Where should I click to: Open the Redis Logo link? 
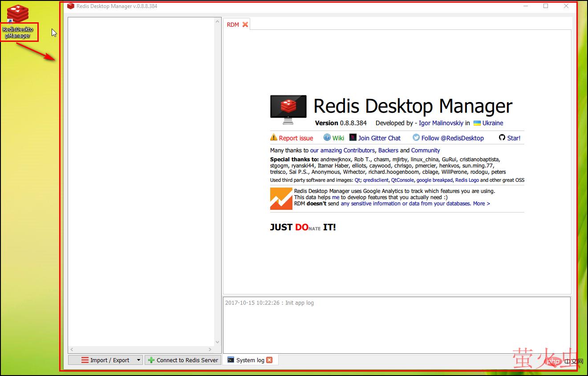click(467, 180)
